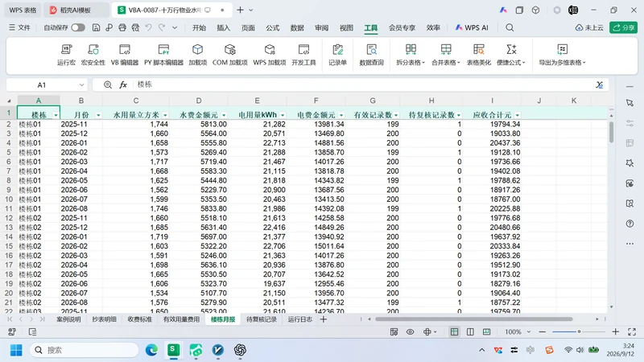Adjust the zoom slider handle
Screen dimensions: 644x362
[579, 331]
